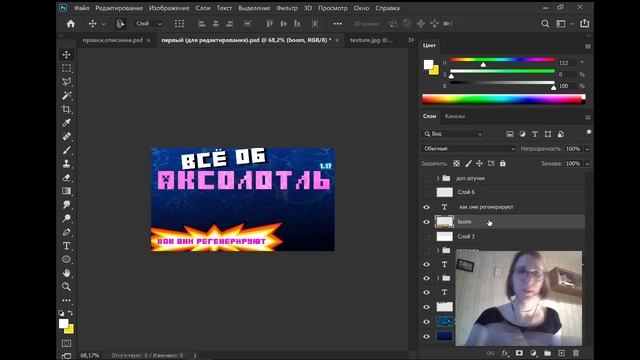Click the fx layer style icon

(x=505, y=353)
